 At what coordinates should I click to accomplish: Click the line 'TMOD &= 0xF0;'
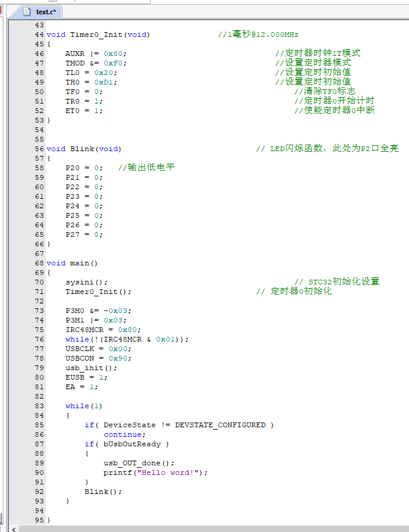point(96,63)
